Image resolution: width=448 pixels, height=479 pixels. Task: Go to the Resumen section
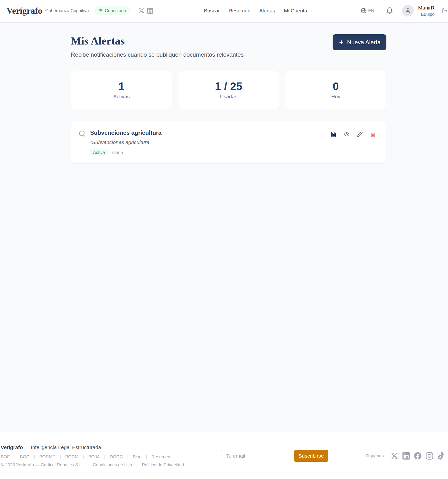click(239, 10)
